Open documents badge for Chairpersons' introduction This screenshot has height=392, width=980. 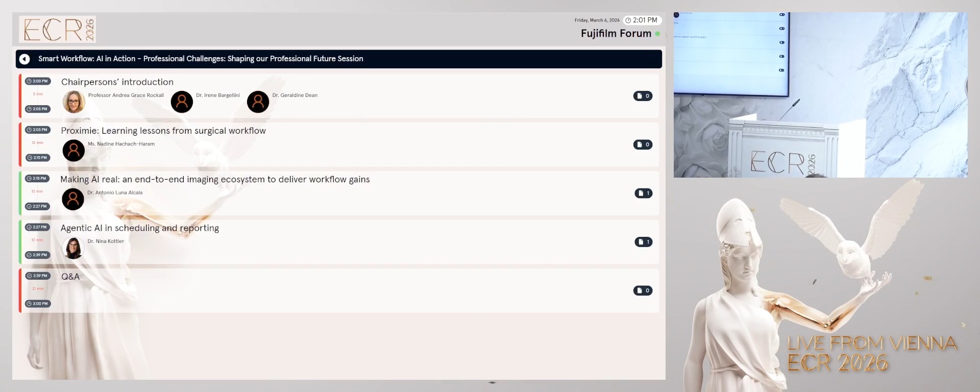(643, 96)
